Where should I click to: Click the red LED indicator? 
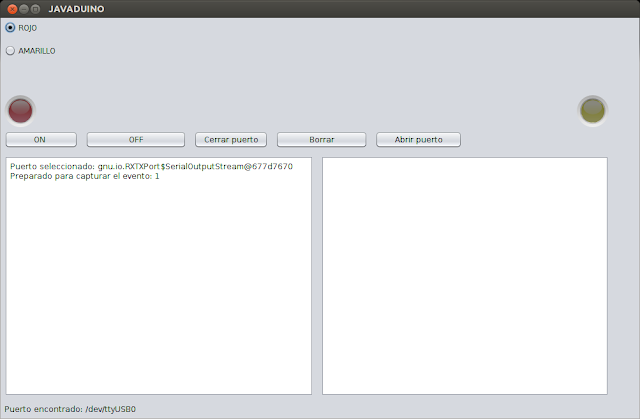tap(20, 111)
